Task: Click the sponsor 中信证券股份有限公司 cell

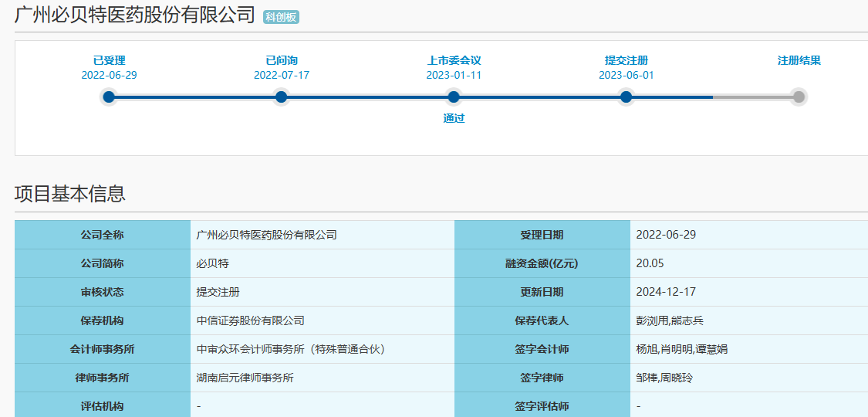Action: tap(251, 320)
